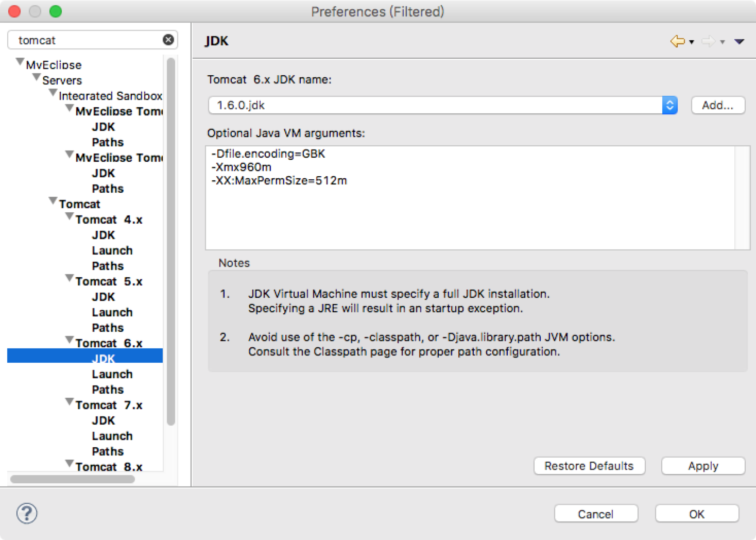Select highlighted JDK under Tomcat 6.x
Screen dimensions: 756x540
85,356
